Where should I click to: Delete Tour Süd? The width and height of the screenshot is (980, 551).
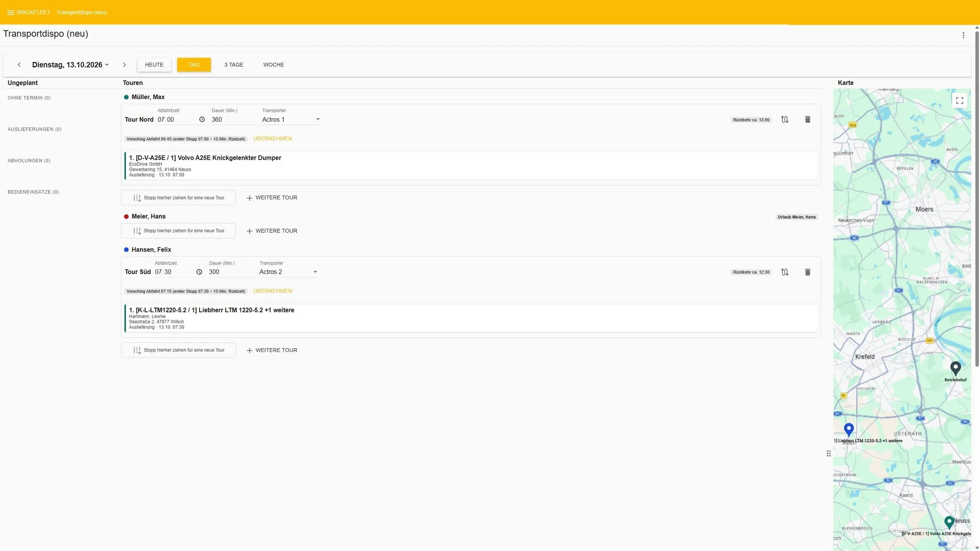tap(808, 272)
